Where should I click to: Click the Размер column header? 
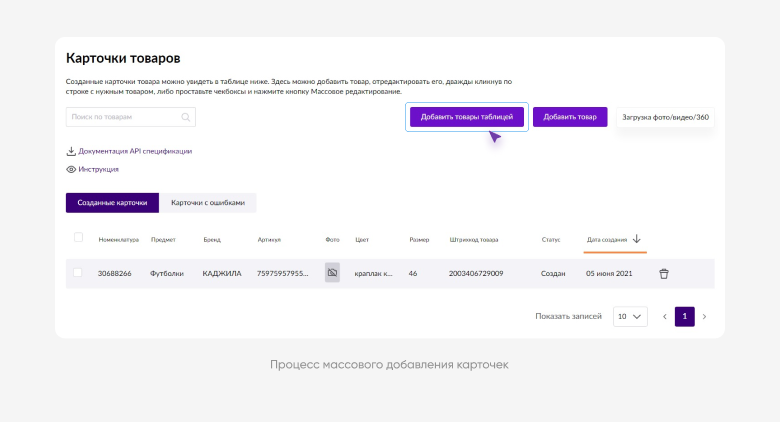coord(419,240)
